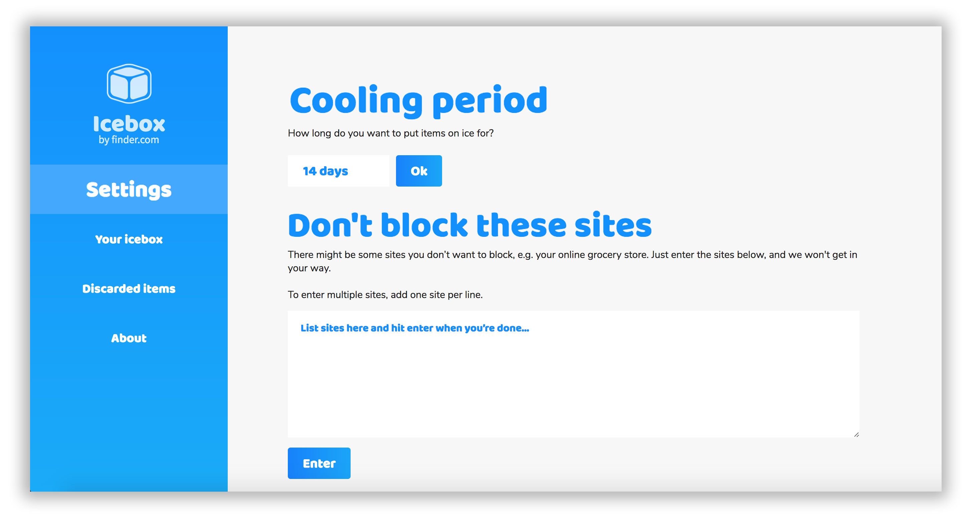980x522 pixels.
Task: Click the Cooling period heading
Action: [418, 101]
